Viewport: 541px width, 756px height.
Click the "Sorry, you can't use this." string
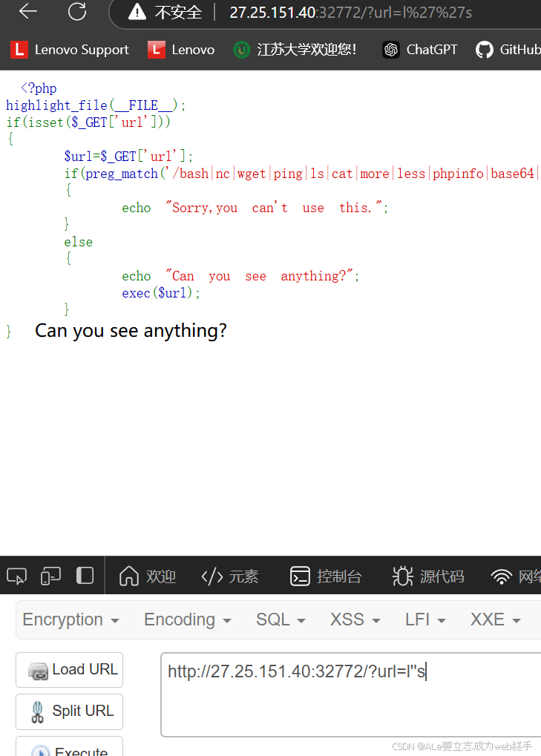coord(274,208)
